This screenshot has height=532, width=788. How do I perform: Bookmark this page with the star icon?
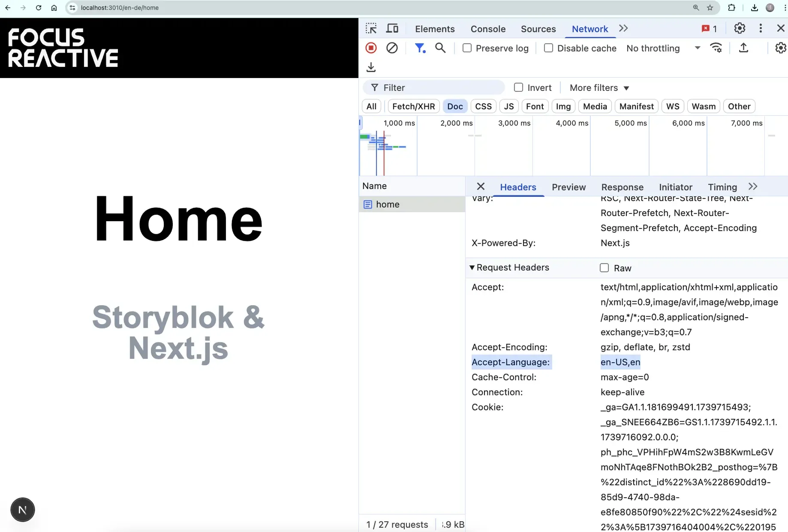(710, 8)
